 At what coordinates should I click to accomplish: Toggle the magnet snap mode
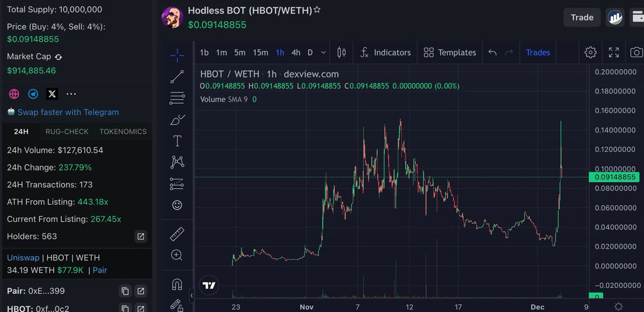(x=177, y=284)
